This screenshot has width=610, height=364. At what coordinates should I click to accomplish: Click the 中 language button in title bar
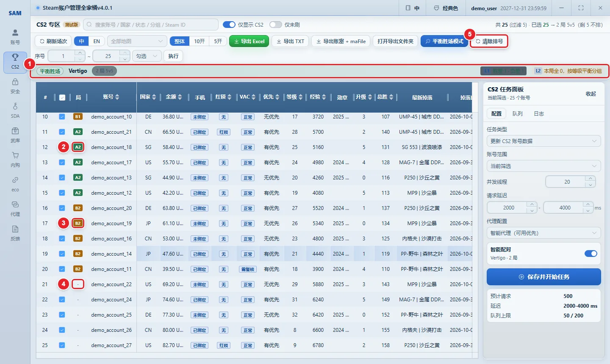[413, 8]
